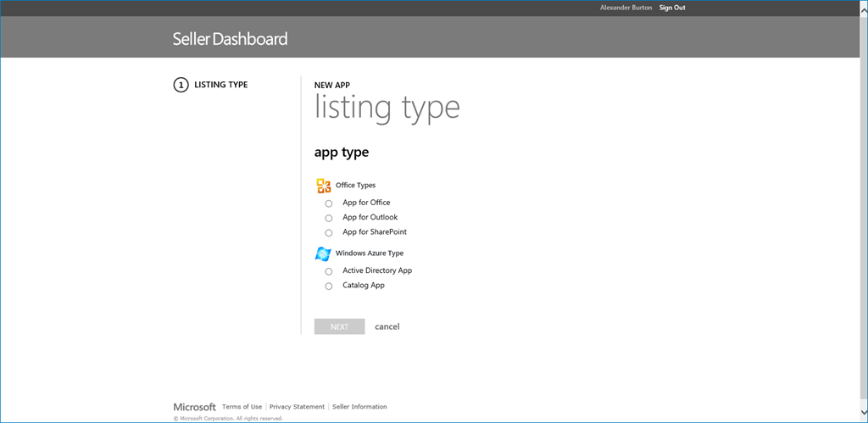Click the Windows Azure Type heading text

[370, 253]
